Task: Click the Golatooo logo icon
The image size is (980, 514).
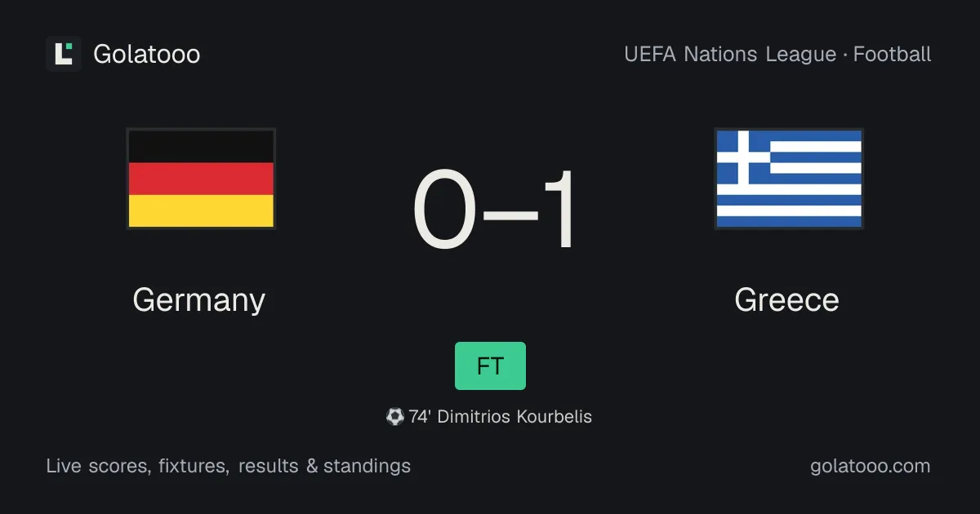Action: tap(64, 54)
